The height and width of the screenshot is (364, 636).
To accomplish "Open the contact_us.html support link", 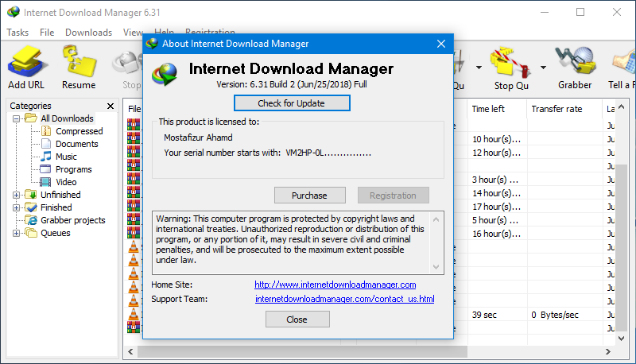I will pos(345,299).
